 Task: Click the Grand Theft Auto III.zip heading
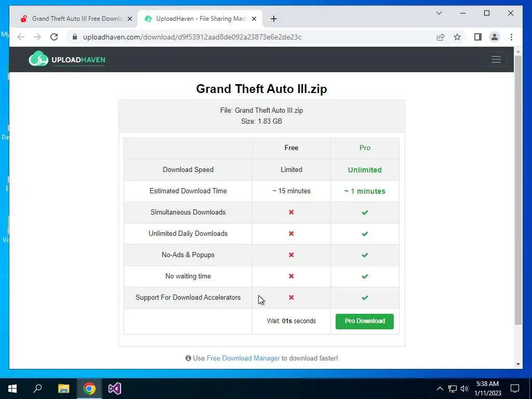(x=262, y=89)
